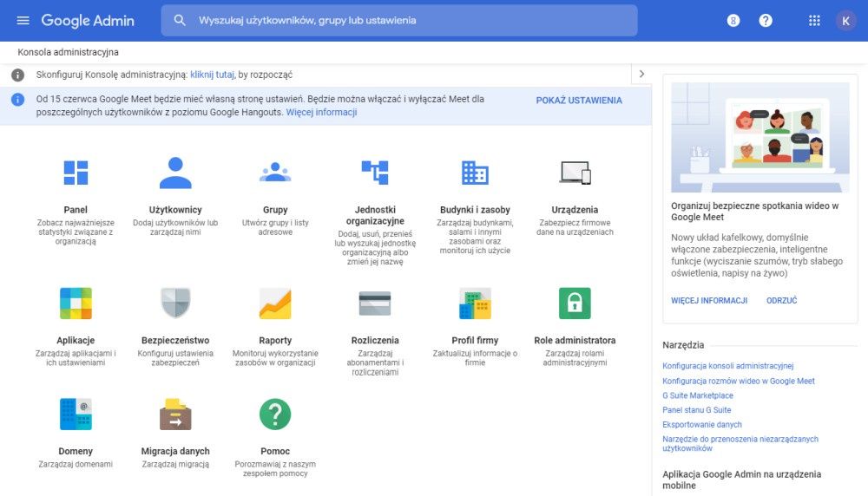Open the 'Panel stanu G Suite' link
This screenshot has width=868, height=496.
click(696, 410)
